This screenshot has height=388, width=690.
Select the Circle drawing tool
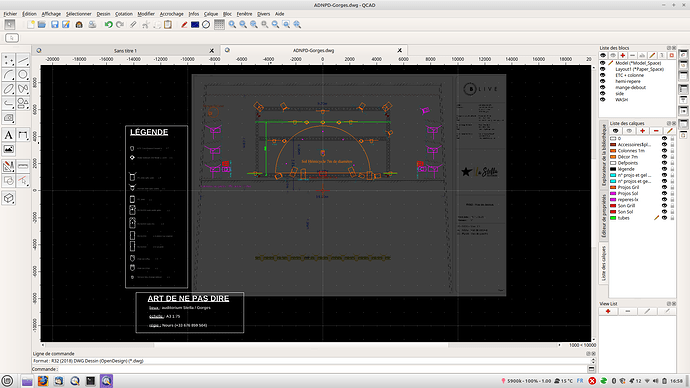[x=23, y=75]
